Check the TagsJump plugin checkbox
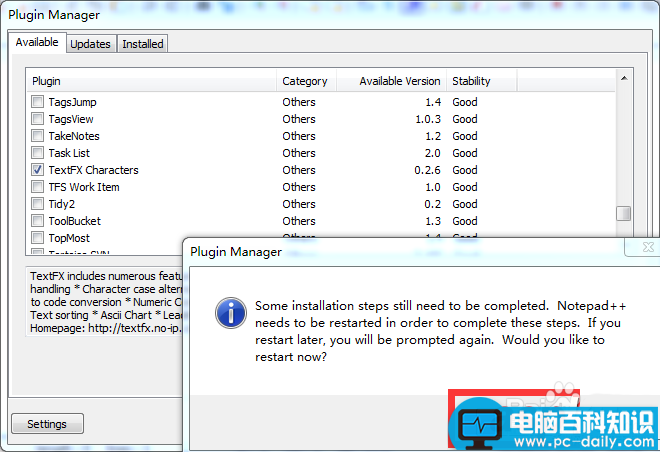The image size is (660, 452). (38, 102)
